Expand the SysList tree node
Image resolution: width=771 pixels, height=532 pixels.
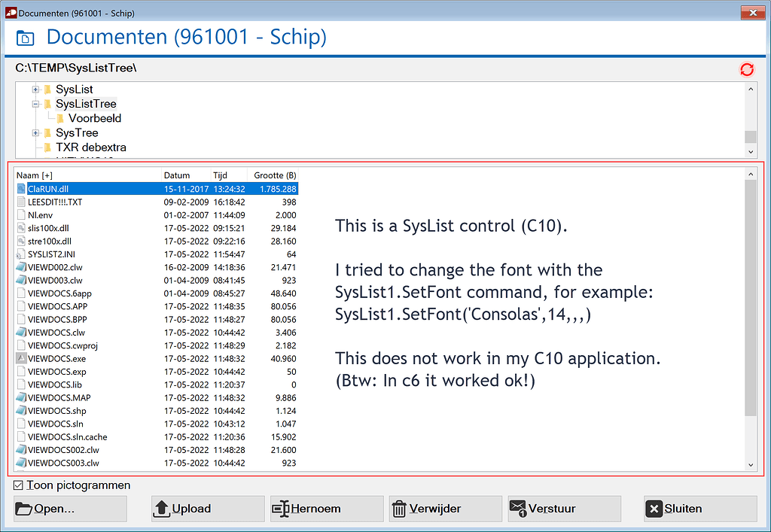(36, 89)
